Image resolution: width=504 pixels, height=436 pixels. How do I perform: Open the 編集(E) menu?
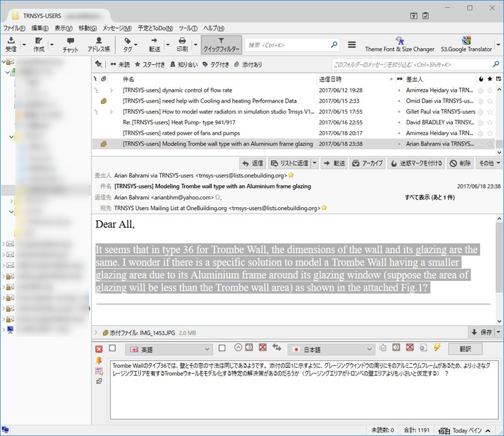coord(40,28)
